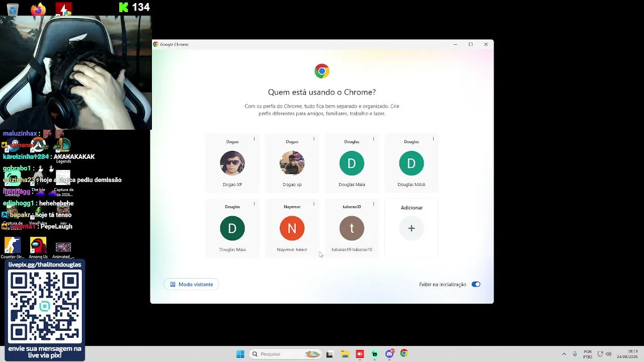Click the Chrome icon in the taskbar
Image resolution: width=644 pixels, height=362 pixels.
tap(404, 354)
